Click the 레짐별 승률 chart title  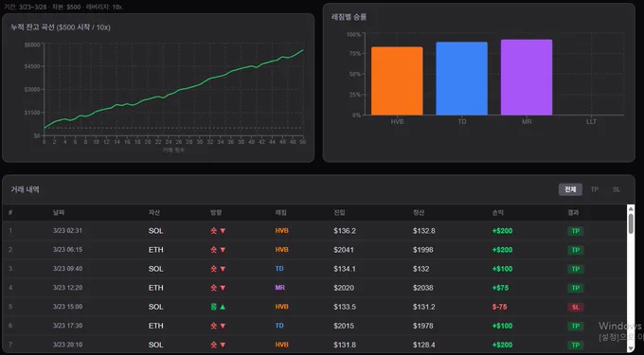pyautogui.click(x=349, y=17)
